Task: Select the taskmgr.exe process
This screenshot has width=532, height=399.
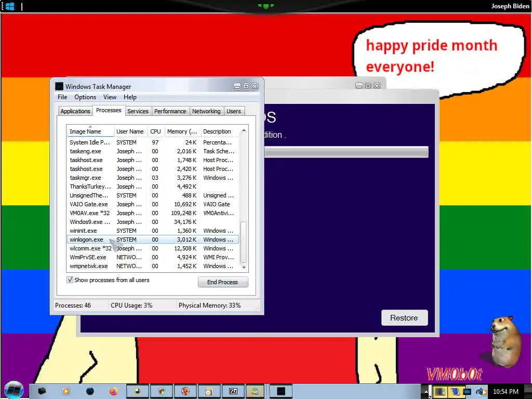Action: [153, 178]
